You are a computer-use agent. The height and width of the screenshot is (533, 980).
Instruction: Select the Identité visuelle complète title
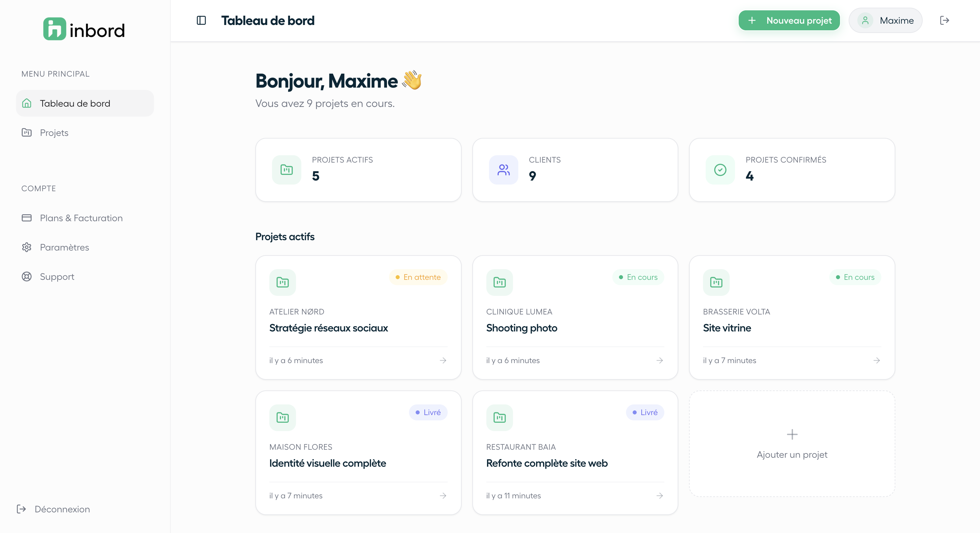(328, 463)
